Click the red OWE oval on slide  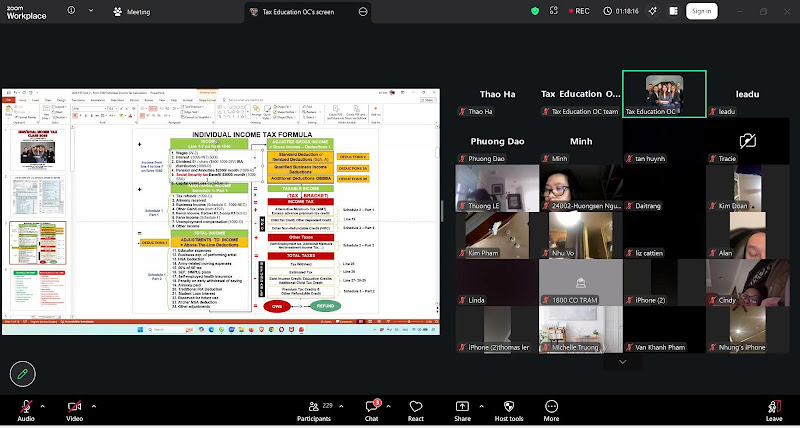click(277, 306)
